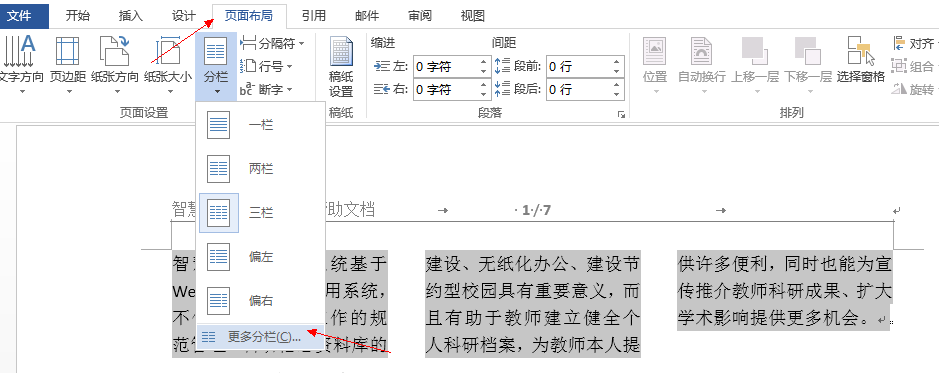The height and width of the screenshot is (373, 939).
Task: Open the 文字方向 text direction tool
Action: pos(22,66)
